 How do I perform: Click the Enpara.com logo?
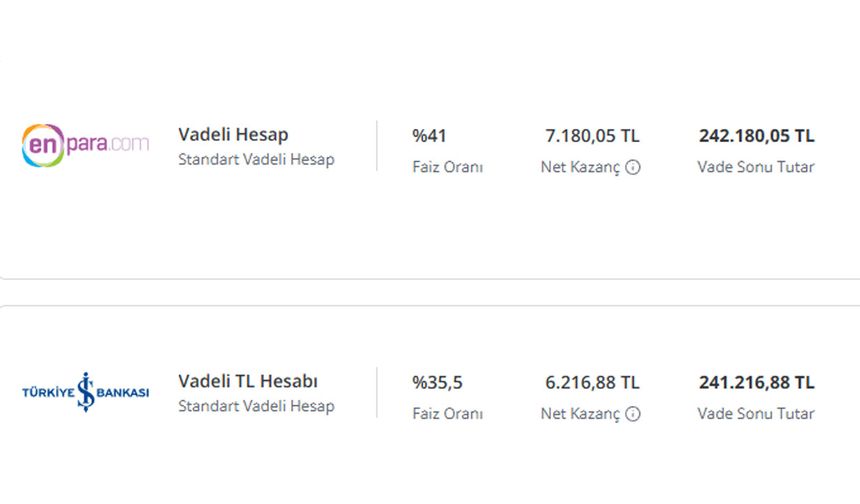pyautogui.click(x=86, y=145)
